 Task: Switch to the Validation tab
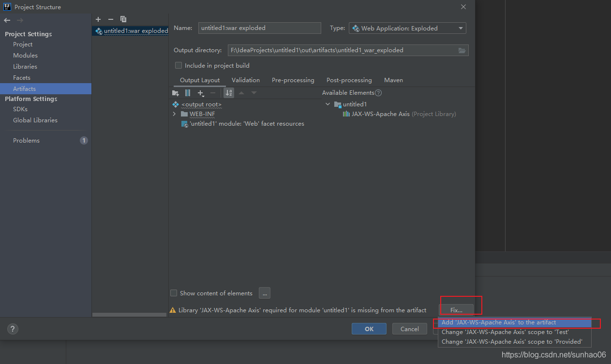pos(246,80)
